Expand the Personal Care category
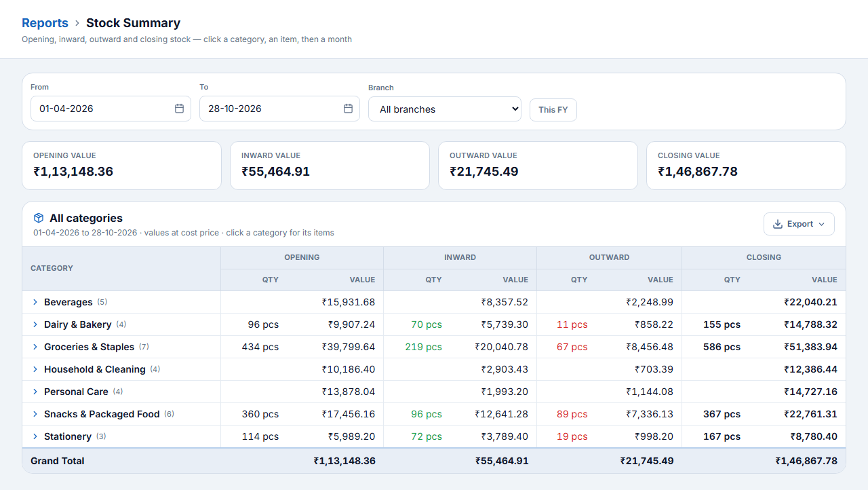Screen dimensions: 868x490 (x=35, y=392)
